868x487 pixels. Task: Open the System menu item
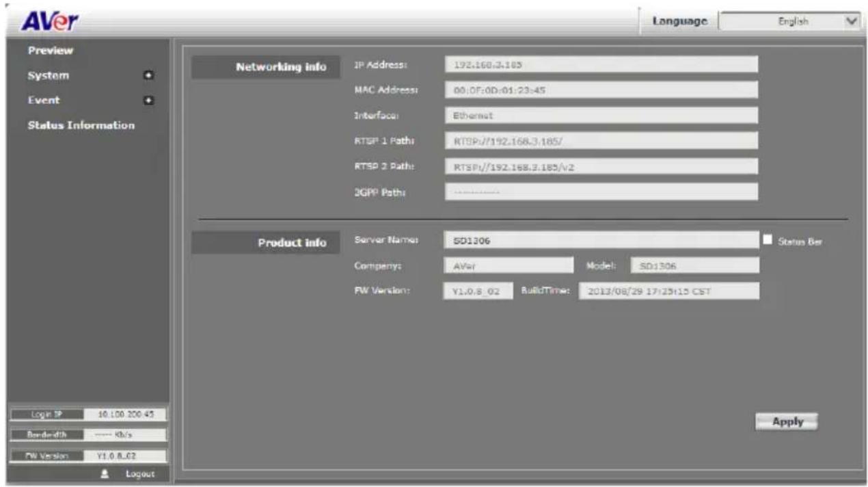click(x=48, y=75)
